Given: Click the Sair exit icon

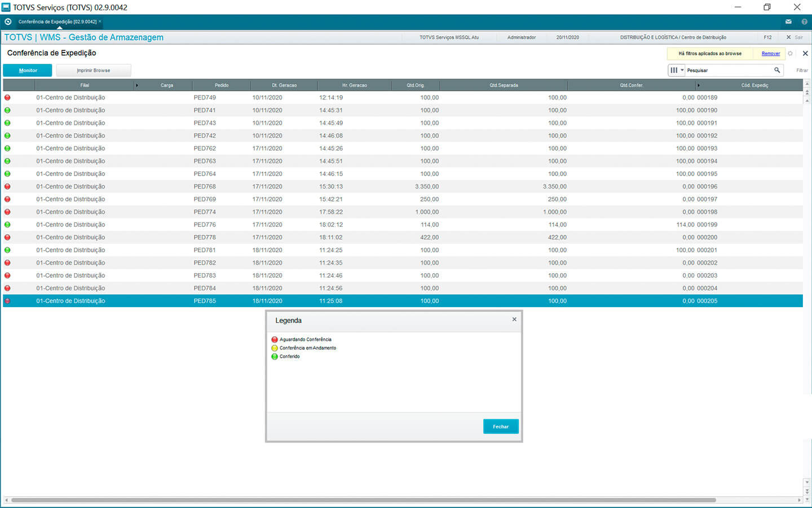Looking at the screenshot, I should 789,37.
